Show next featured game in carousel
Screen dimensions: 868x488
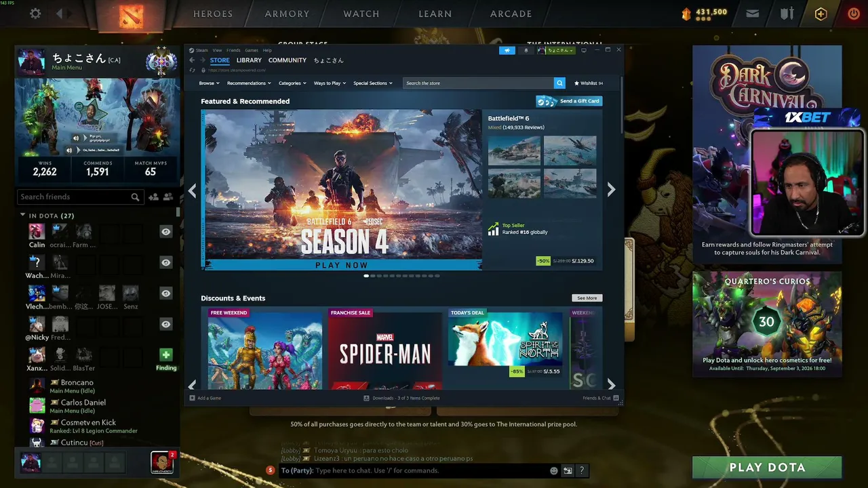click(x=611, y=190)
